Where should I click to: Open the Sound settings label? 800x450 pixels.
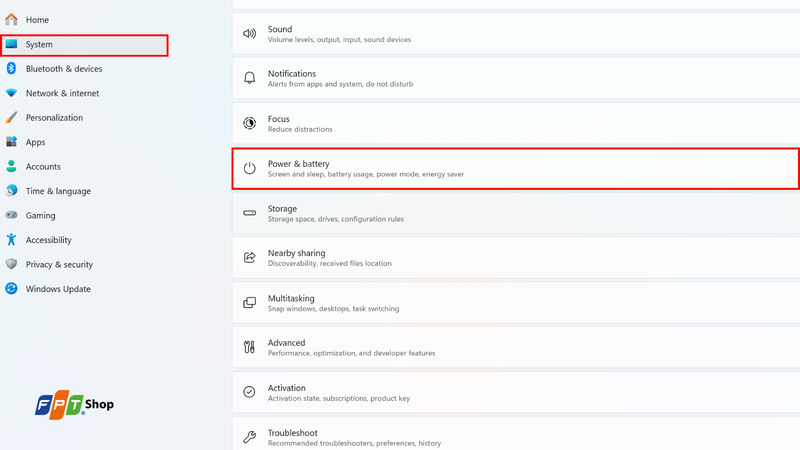[x=280, y=29]
